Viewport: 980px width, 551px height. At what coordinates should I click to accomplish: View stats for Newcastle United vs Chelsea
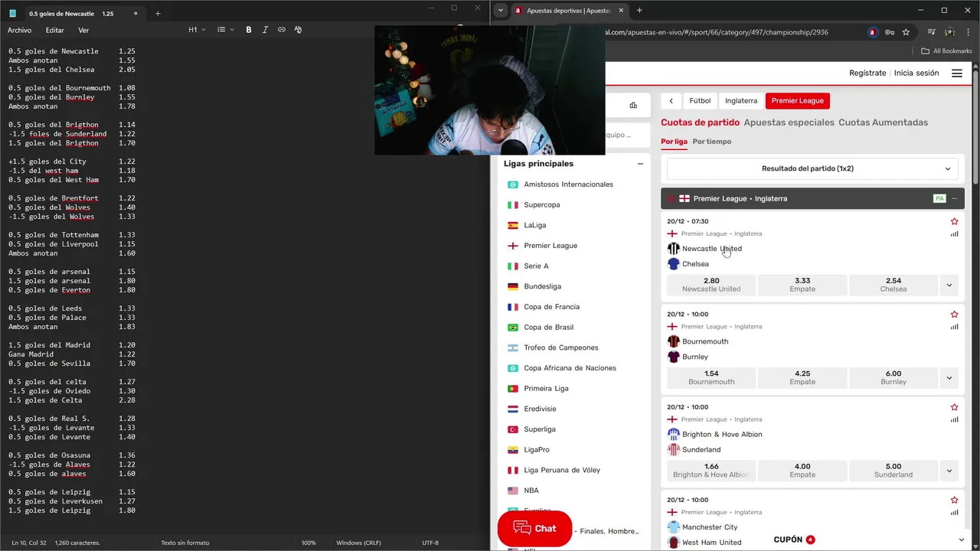coord(954,233)
